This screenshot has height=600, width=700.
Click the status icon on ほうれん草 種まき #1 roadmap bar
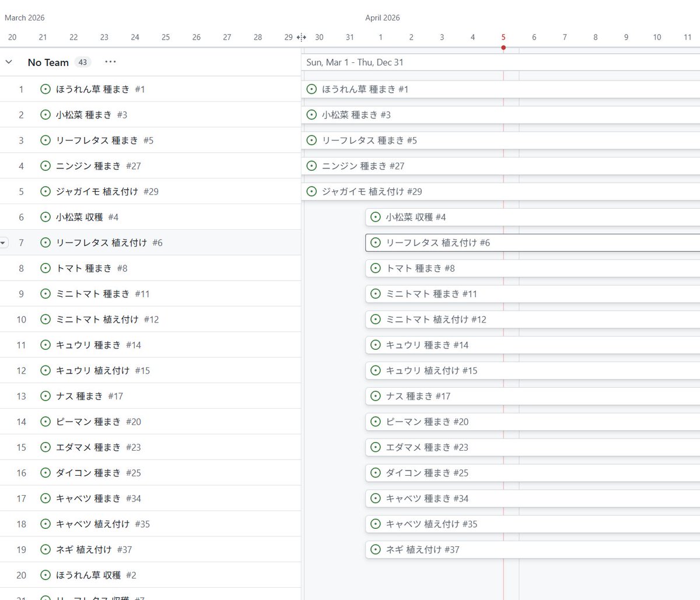311,89
